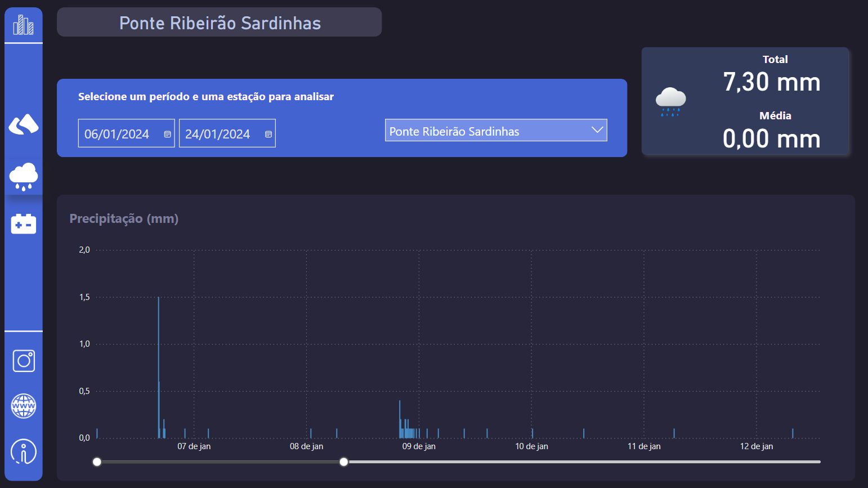Click the 10 de jan axis label
The image size is (868, 488).
(531, 446)
